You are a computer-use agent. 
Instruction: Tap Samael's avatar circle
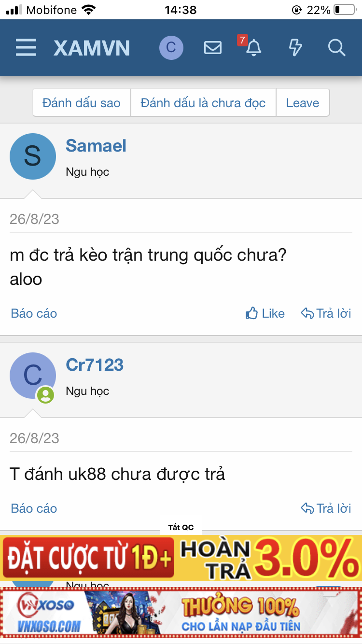33,156
